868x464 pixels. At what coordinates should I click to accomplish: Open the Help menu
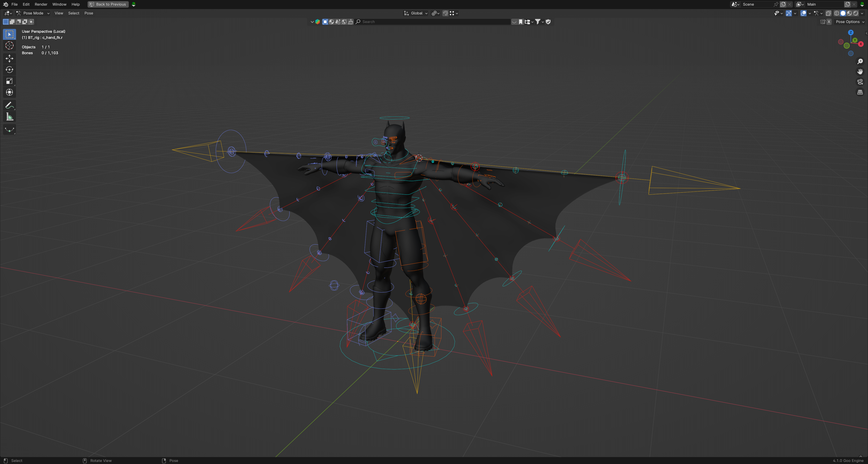pos(75,4)
